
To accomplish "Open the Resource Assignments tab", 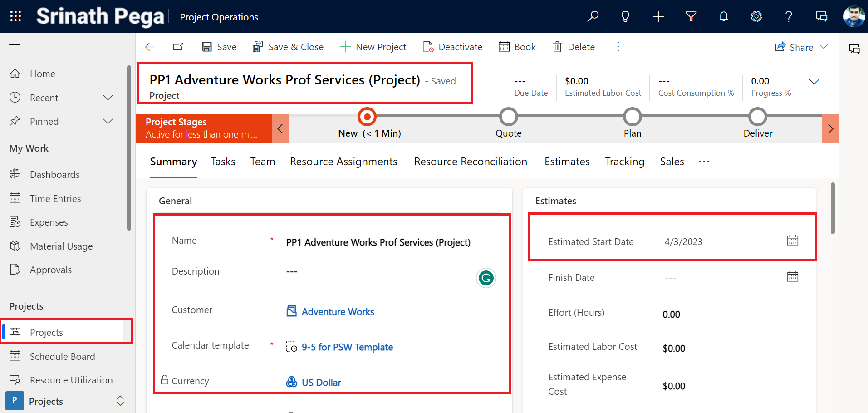I will tap(343, 162).
